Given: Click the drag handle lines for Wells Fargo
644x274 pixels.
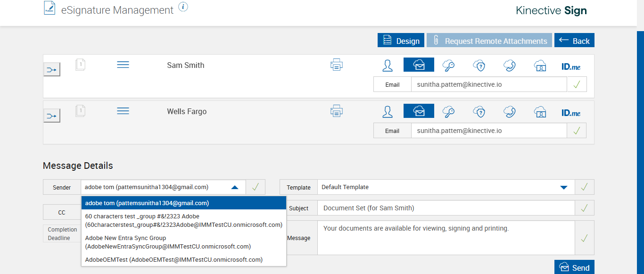Looking at the screenshot, I should [x=123, y=111].
